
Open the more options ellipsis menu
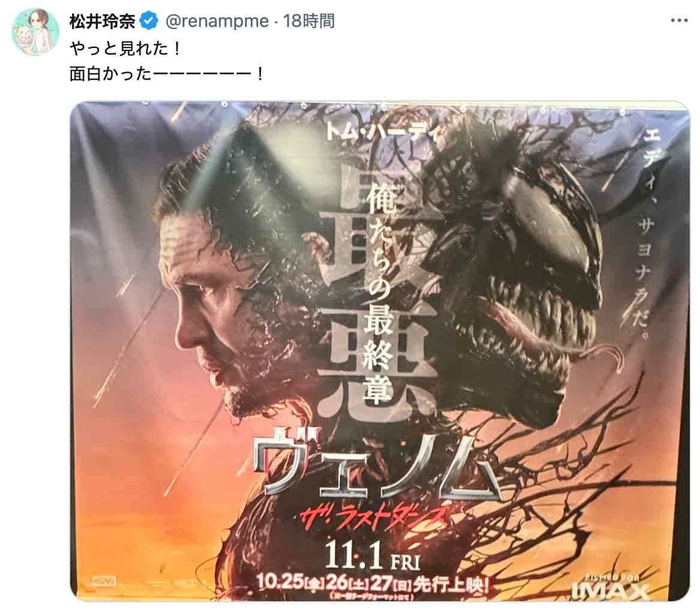pos(679,20)
